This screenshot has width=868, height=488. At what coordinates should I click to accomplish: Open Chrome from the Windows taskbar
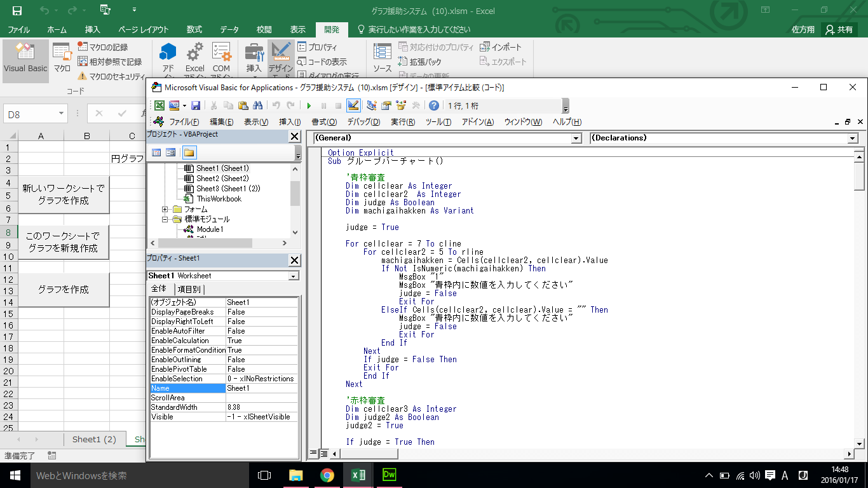[327, 475]
